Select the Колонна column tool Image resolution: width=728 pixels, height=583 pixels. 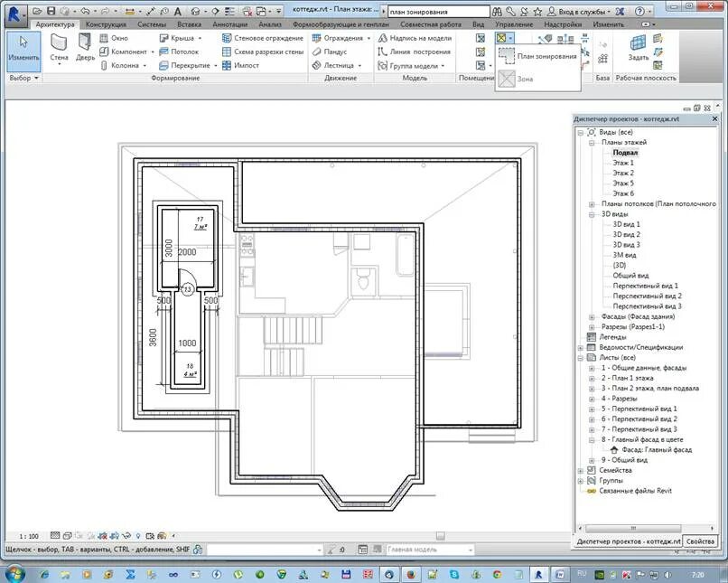pos(120,65)
